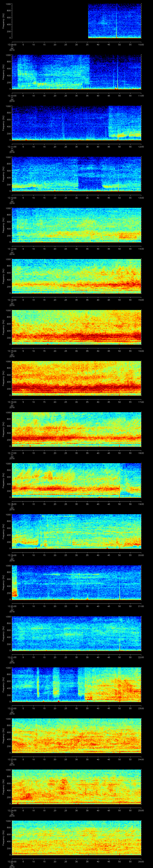Click the 10:00 end time label
Image resolution: width=153 pixels, height=868 pixels.
(141, 44)
